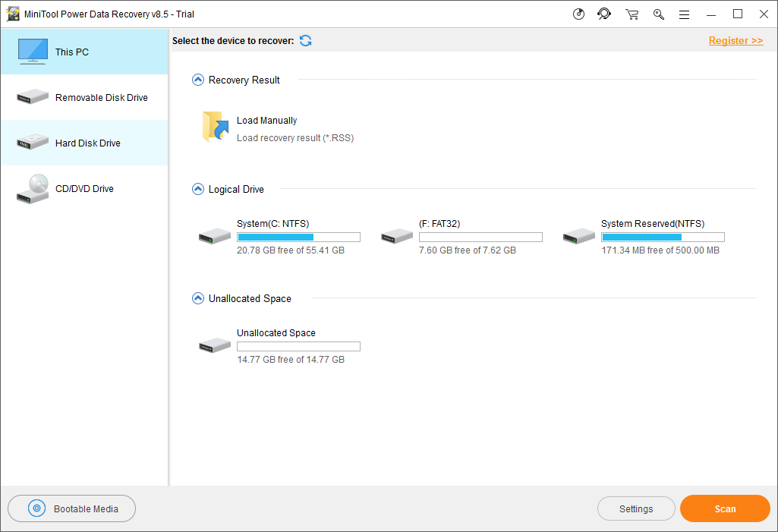778x532 pixels.
Task: Open the CD/DVD Drive tab
Action: pyautogui.click(x=84, y=188)
